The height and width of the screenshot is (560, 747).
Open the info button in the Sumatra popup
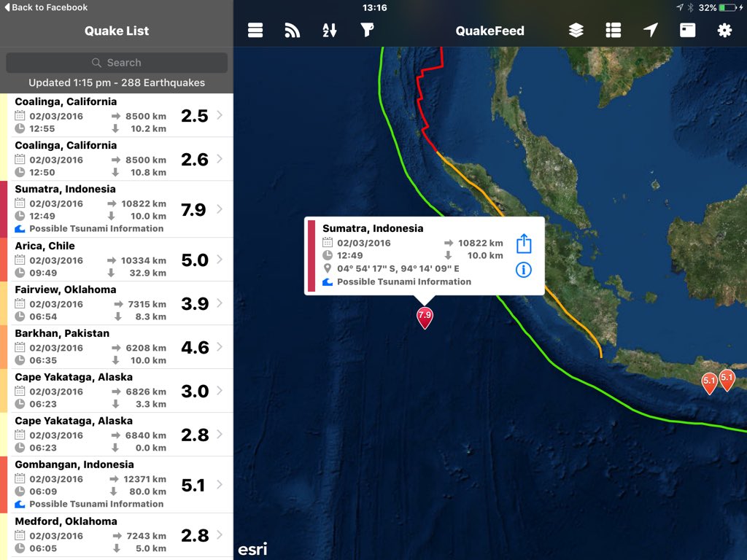(524, 270)
